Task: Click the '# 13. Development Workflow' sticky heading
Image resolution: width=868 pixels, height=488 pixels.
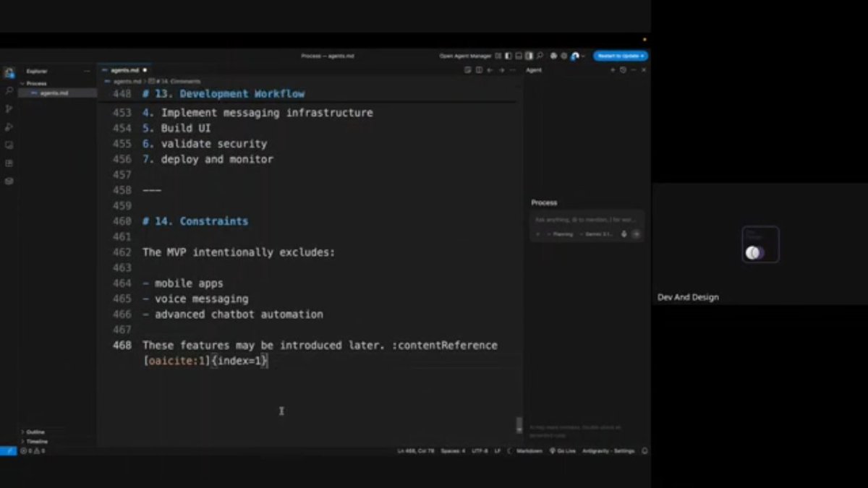Action: click(224, 94)
